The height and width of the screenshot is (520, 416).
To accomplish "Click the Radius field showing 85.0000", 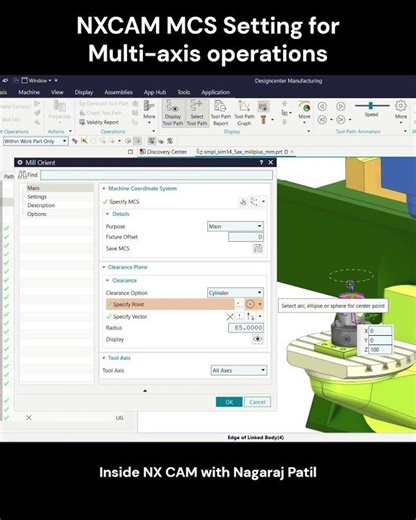I will point(246,328).
